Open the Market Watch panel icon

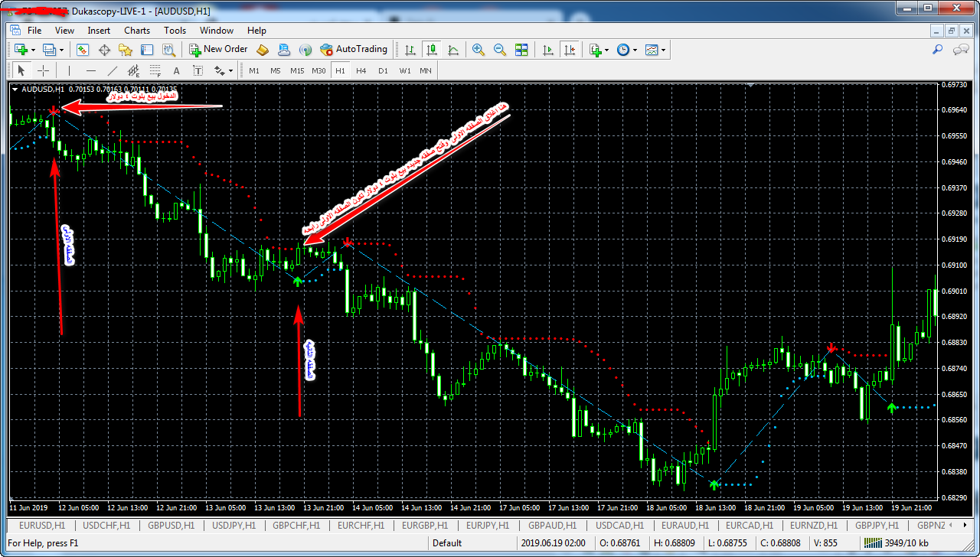click(83, 50)
